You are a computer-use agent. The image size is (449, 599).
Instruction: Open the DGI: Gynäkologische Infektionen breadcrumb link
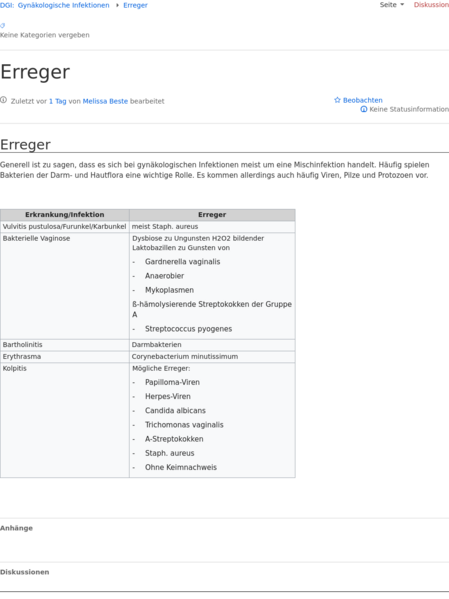click(x=55, y=5)
